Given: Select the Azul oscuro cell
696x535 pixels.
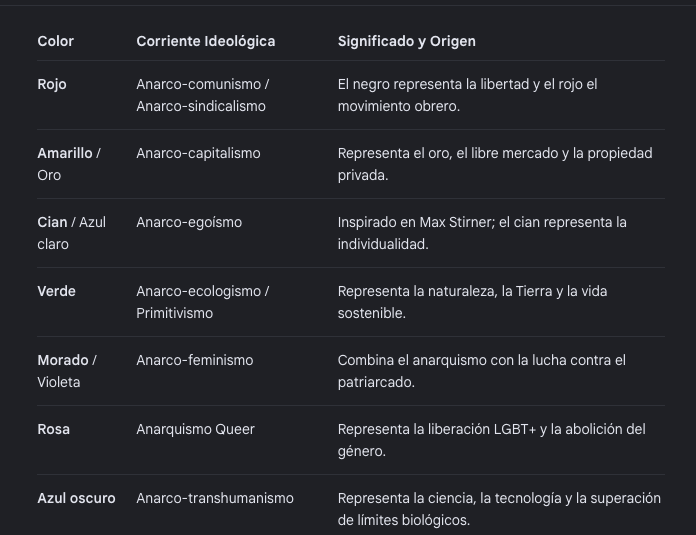Looking at the screenshot, I should (x=76, y=498).
